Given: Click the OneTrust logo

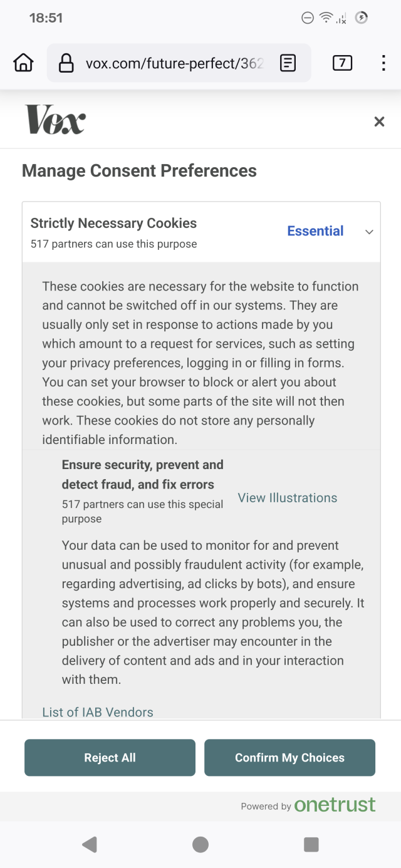Looking at the screenshot, I should [335, 805].
